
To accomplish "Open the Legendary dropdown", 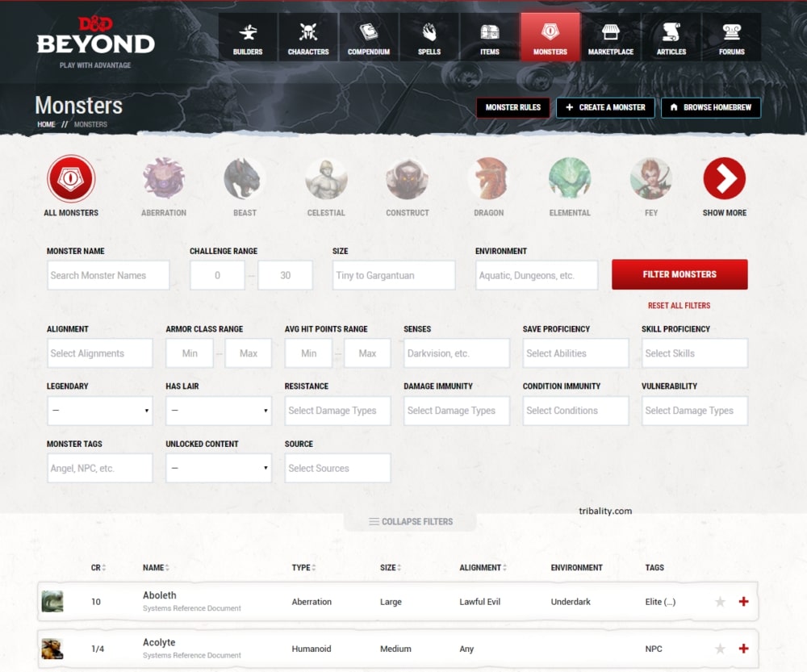I will pos(100,411).
